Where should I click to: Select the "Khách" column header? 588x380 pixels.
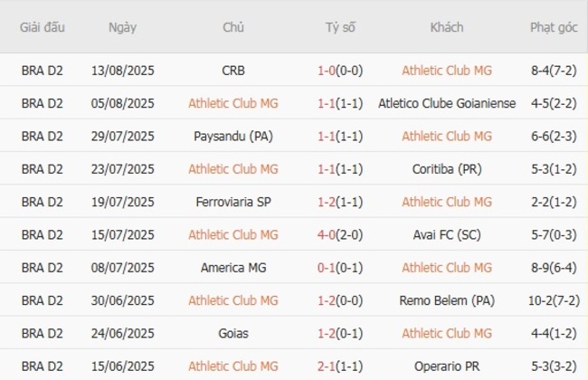click(x=446, y=27)
